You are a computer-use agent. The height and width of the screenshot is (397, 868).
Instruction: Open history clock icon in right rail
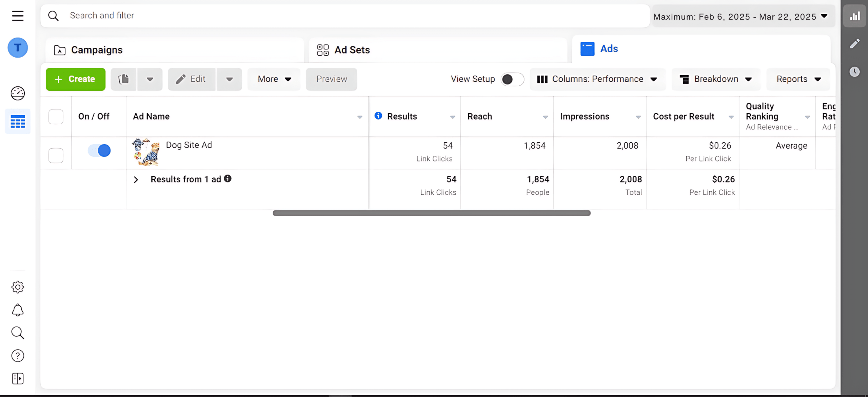tap(854, 71)
